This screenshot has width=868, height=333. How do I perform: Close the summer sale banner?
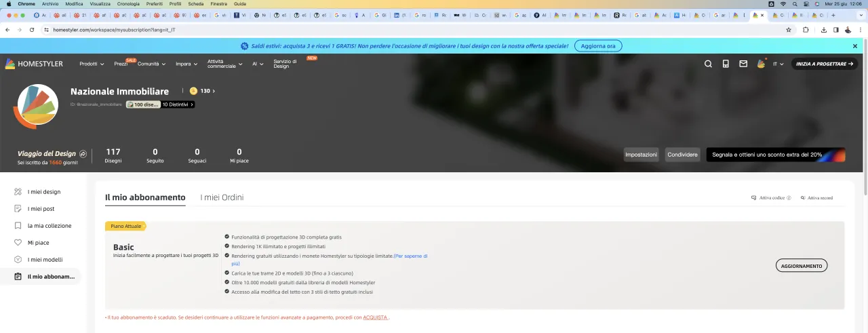click(855, 46)
